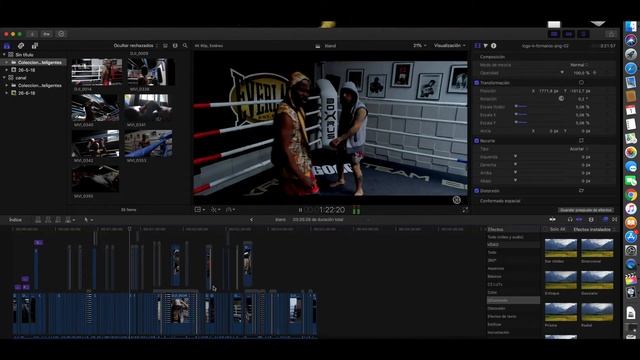Show the Video inspector tab icon
Screen dimensions: 640x360
tap(477, 46)
